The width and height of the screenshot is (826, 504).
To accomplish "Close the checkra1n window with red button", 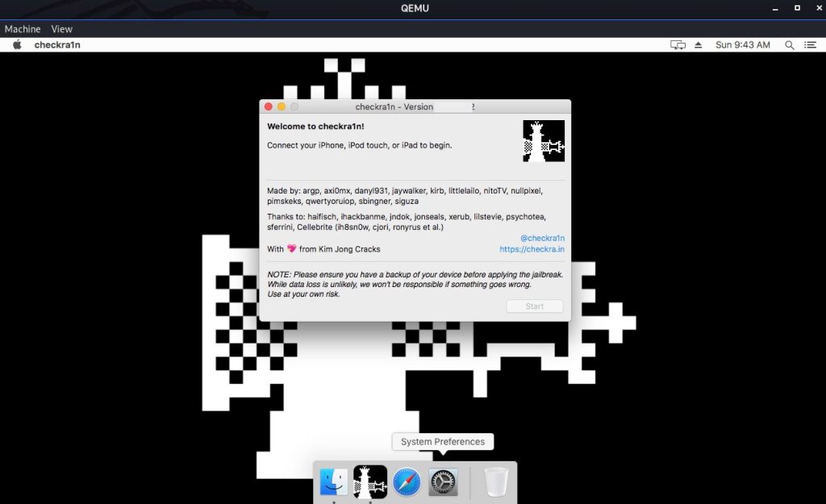I will pos(268,106).
